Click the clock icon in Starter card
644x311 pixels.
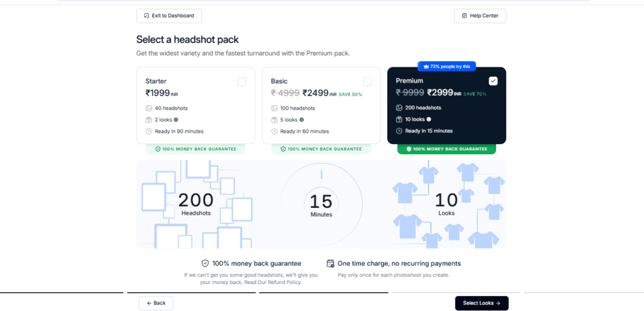tap(148, 131)
